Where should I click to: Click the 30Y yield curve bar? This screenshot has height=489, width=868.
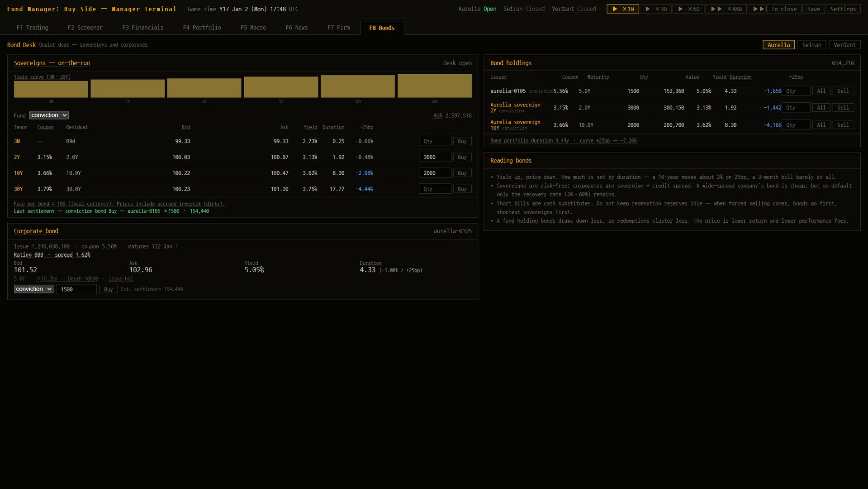434,86
